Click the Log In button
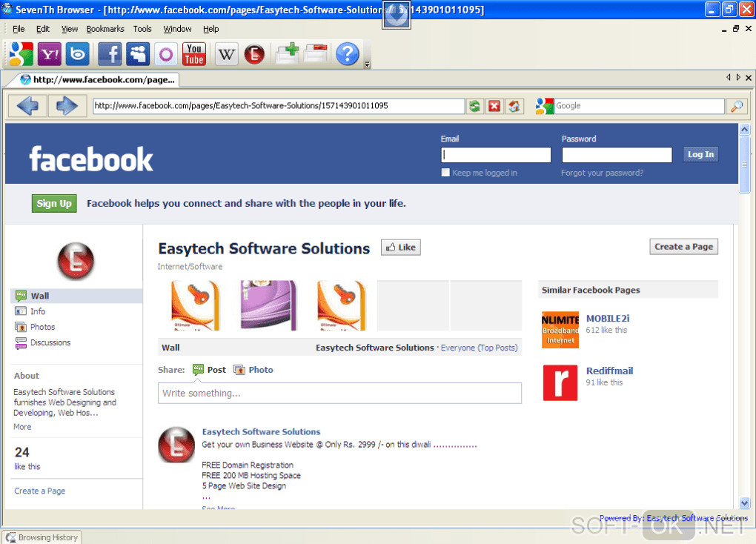The image size is (756, 544). 700,154
